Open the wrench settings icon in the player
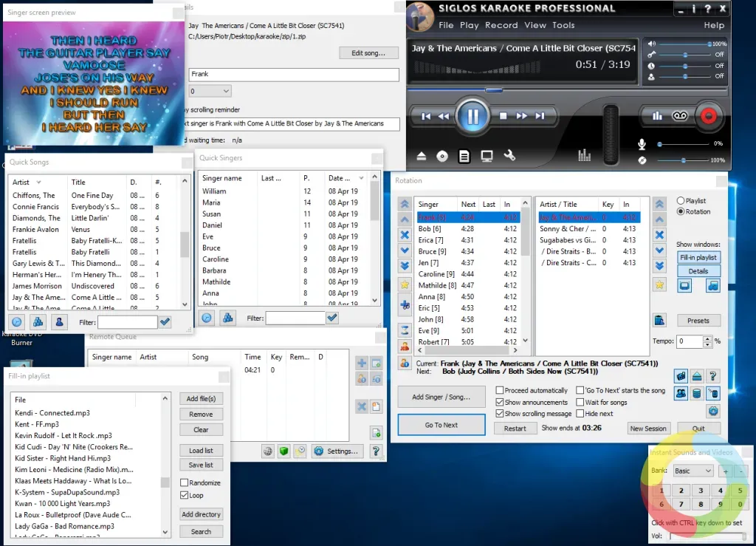 (509, 155)
